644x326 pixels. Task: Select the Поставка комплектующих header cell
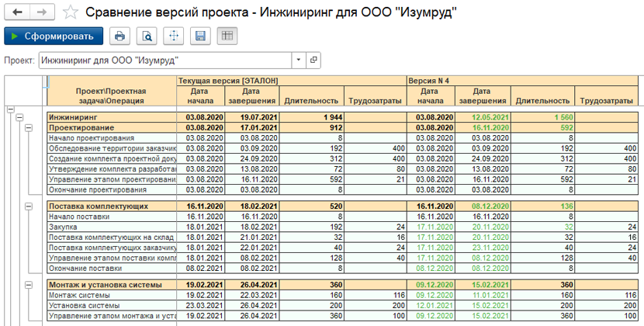pyautogui.click(x=112, y=206)
